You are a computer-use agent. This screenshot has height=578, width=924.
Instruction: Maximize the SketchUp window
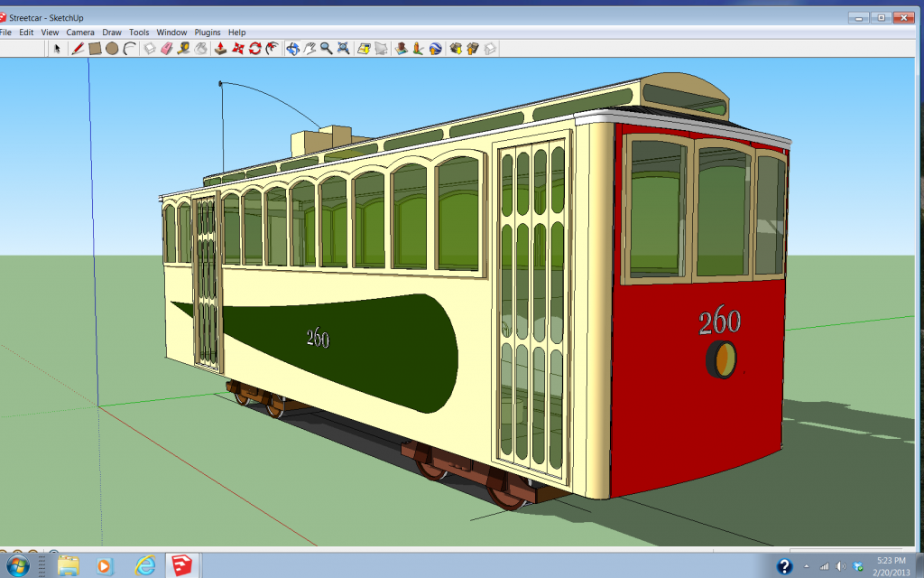[x=881, y=18]
